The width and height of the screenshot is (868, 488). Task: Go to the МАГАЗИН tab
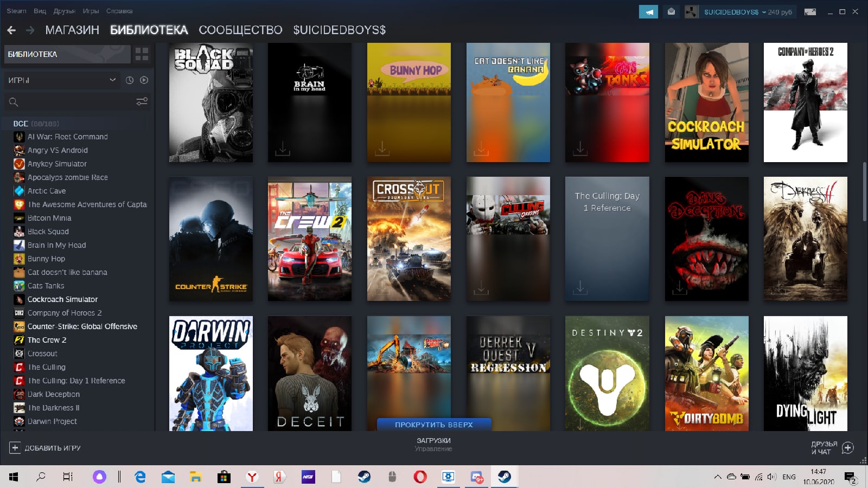(x=72, y=30)
